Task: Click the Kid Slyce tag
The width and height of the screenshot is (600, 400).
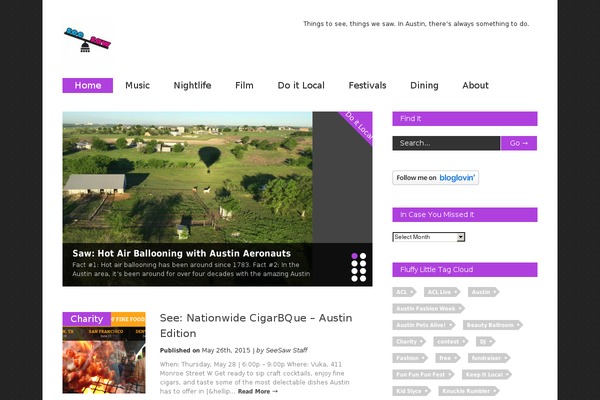Action: [x=412, y=391]
